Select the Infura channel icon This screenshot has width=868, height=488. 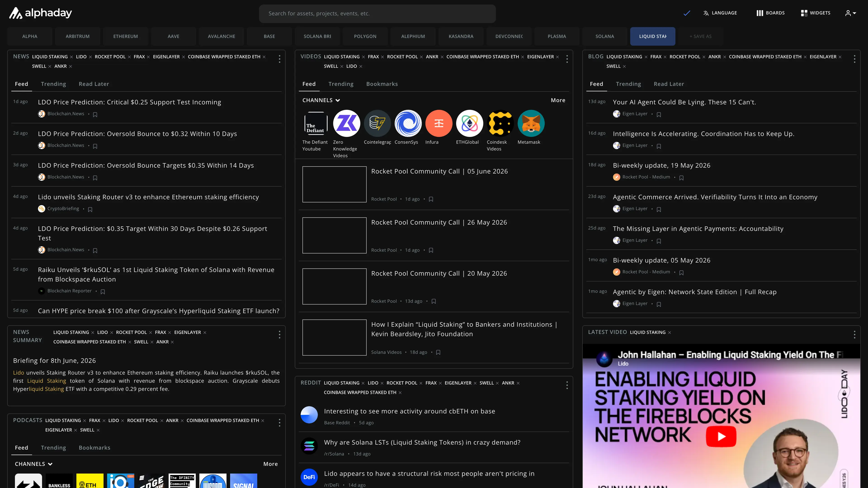click(x=439, y=123)
